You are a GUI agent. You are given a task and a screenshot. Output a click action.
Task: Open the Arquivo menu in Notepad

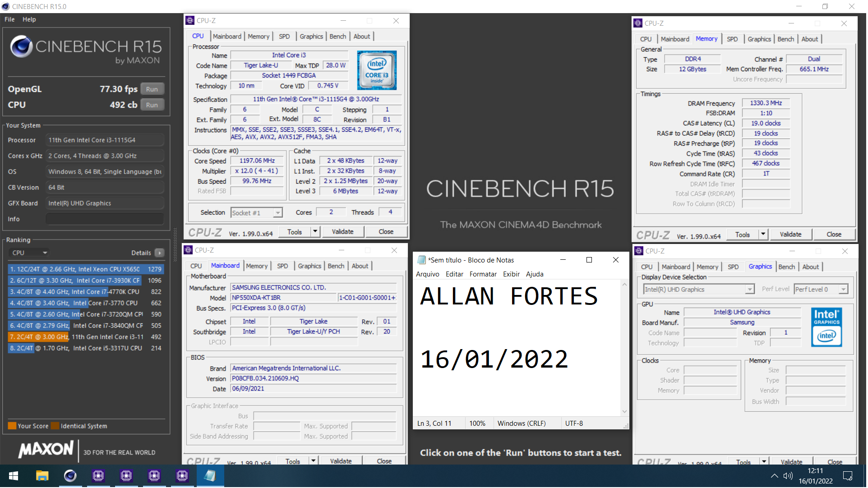click(428, 274)
